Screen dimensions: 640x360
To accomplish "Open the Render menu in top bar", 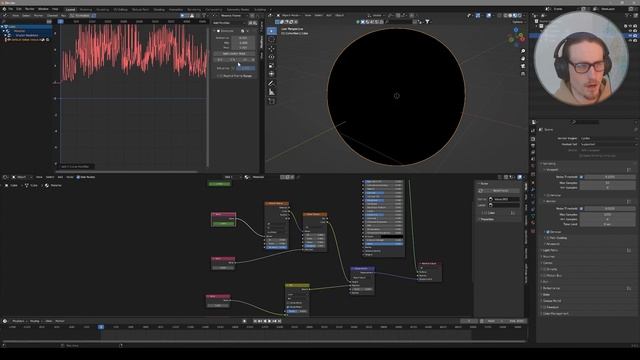I will click(x=30, y=9).
